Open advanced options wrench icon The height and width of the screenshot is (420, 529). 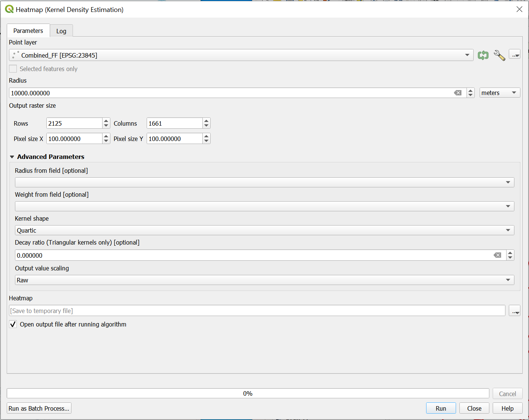pos(499,55)
